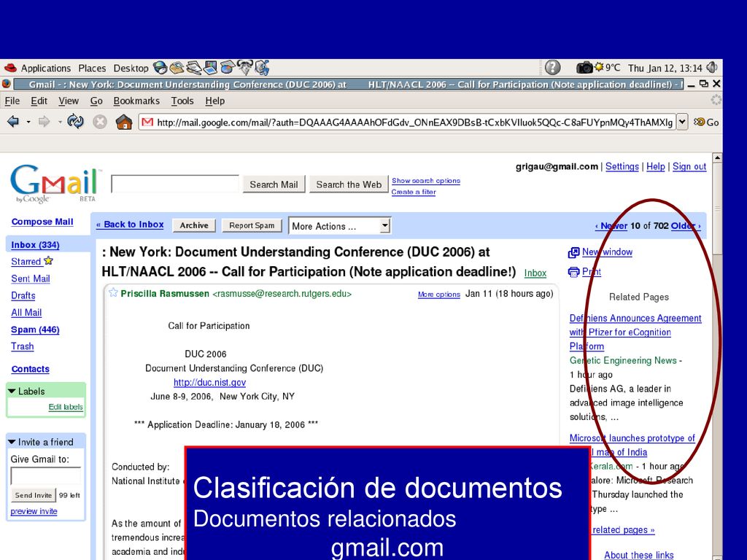
Task: Click the Sign out link
Action: (689, 166)
